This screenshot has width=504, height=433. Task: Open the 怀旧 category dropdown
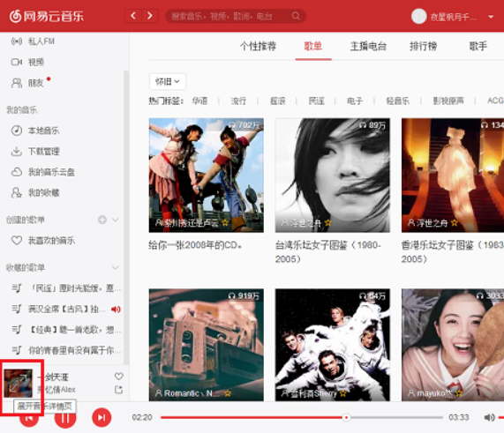click(168, 82)
